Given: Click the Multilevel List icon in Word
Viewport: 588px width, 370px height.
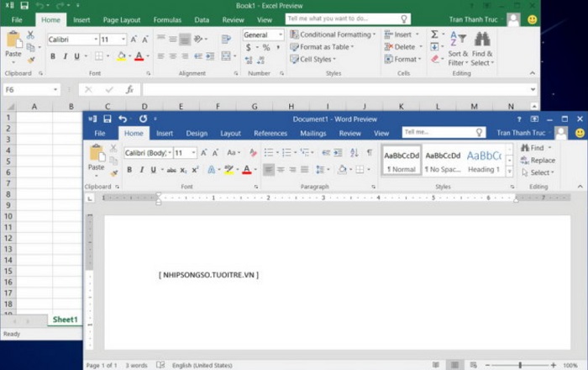Looking at the screenshot, I should (x=304, y=152).
